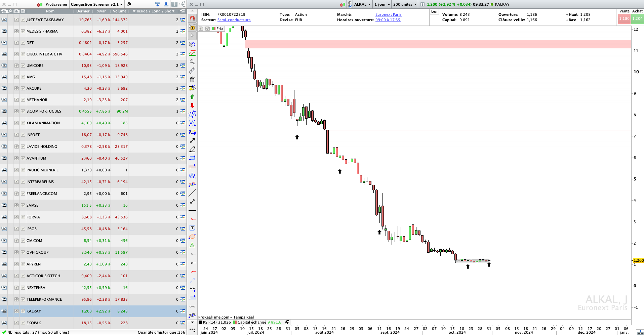This screenshot has height=335, width=644.
Task: Click the green Achat 1,204 button
Action: [637, 18]
